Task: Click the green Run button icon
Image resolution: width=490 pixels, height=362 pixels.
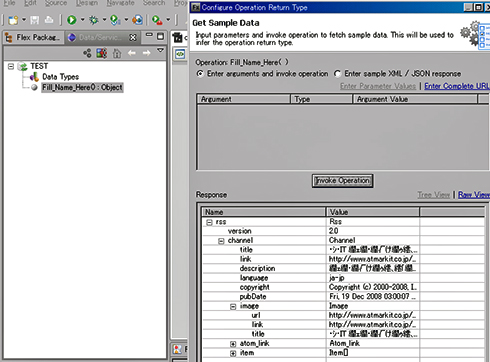Action: point(71,20)
